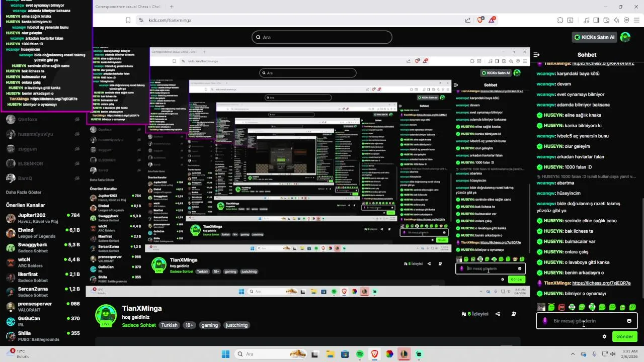Open Jupiter1202 recommended channel
The height and width of the screenshot is (362, 644).
click(42, 218)
